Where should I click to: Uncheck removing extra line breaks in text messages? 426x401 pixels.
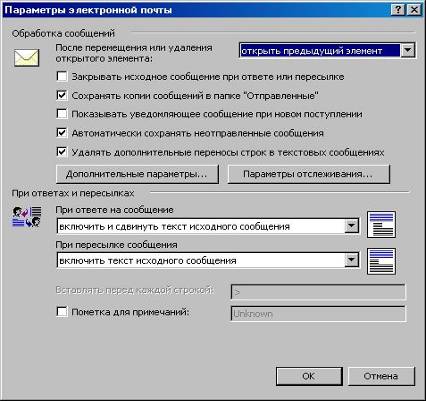click(x=62, y=152)
